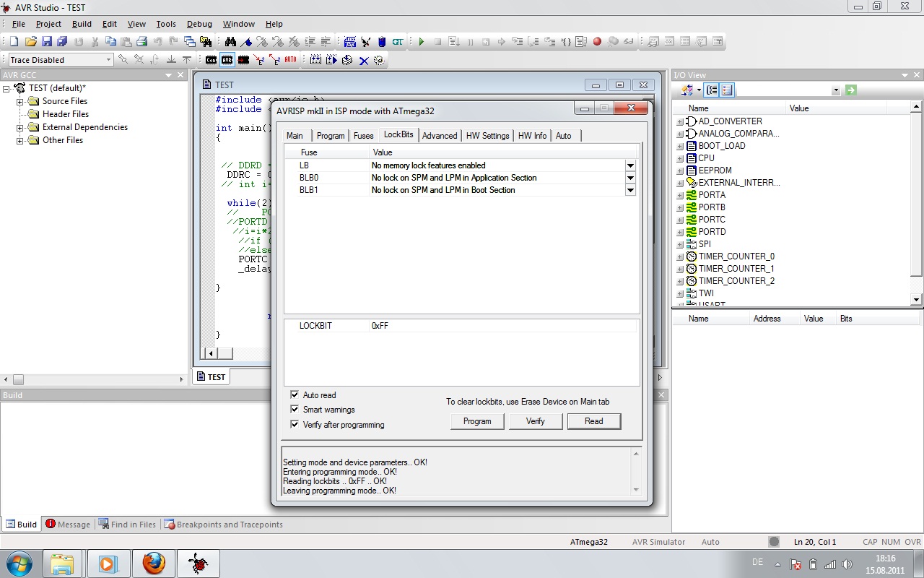Click the Open File folder icon
Screen dimensions: 924x578
30,42
